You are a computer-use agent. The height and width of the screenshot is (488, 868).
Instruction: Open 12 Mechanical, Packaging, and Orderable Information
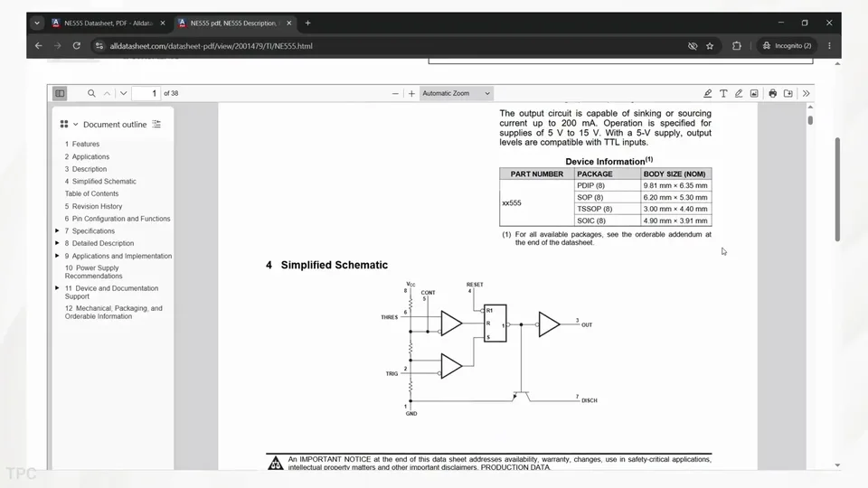(x=114, y=313)
